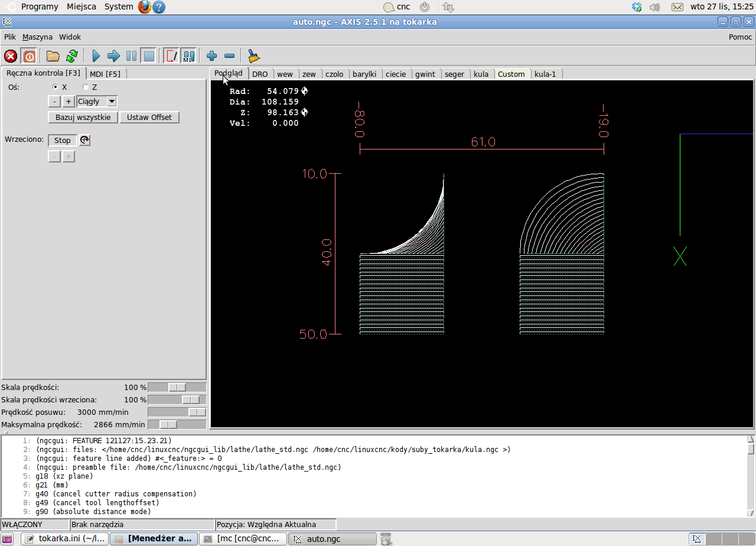Click the Skala prędkości slider
Image resolution: width=756 pixels, height=546 pixels.
coord(177,387)
